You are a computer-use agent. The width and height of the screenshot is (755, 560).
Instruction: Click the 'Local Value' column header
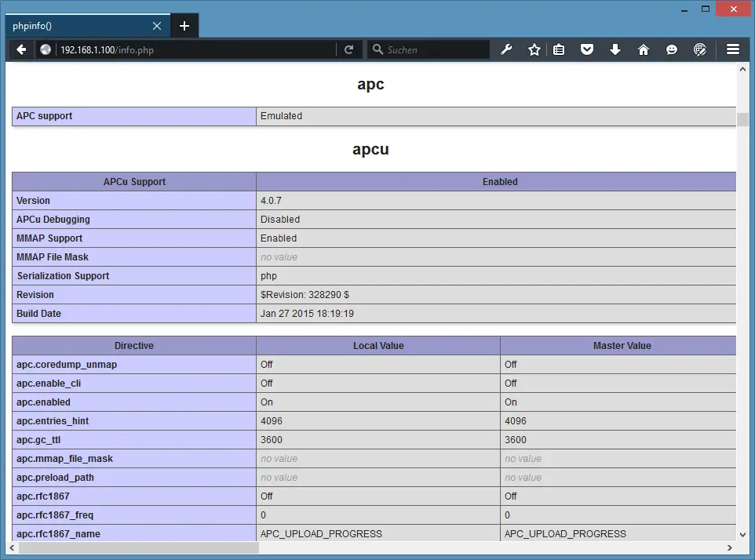(378, 345)
